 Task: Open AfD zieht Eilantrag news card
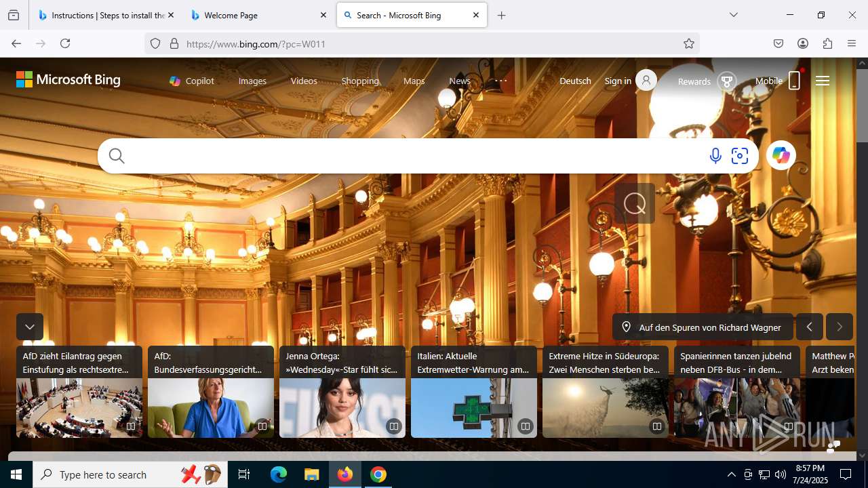[x=79, y=392]
